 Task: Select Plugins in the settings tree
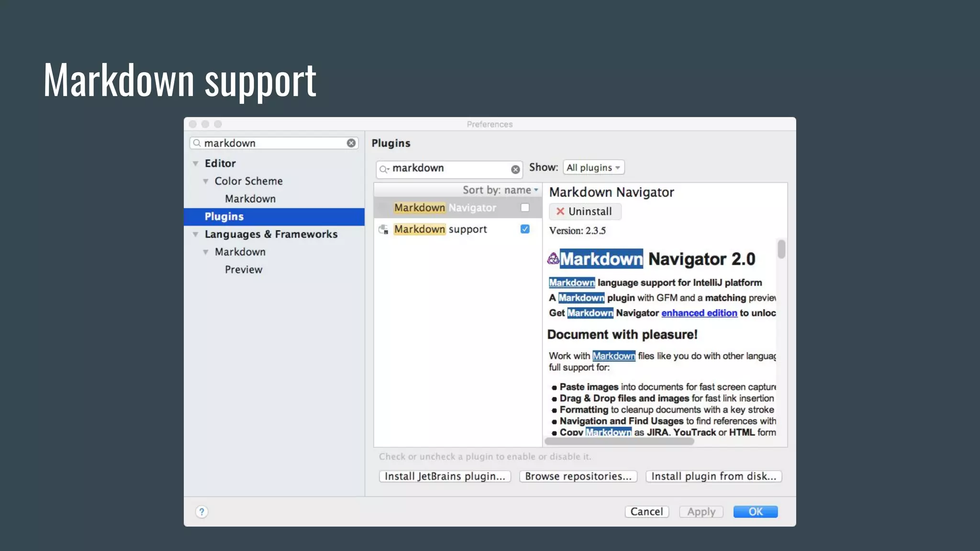[x=274, y=217]
